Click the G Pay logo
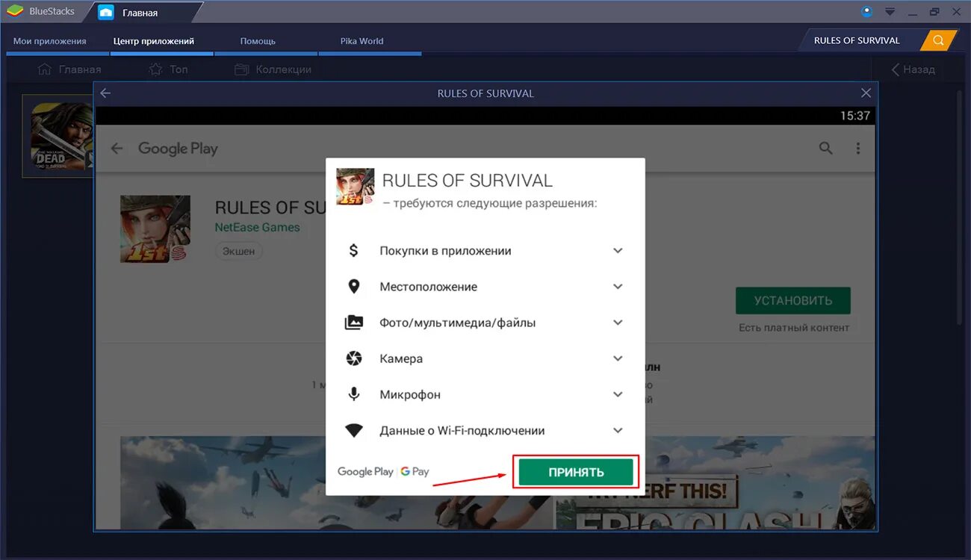The height and width of the screenshot is (560, 971). click(x=415, y=471)
